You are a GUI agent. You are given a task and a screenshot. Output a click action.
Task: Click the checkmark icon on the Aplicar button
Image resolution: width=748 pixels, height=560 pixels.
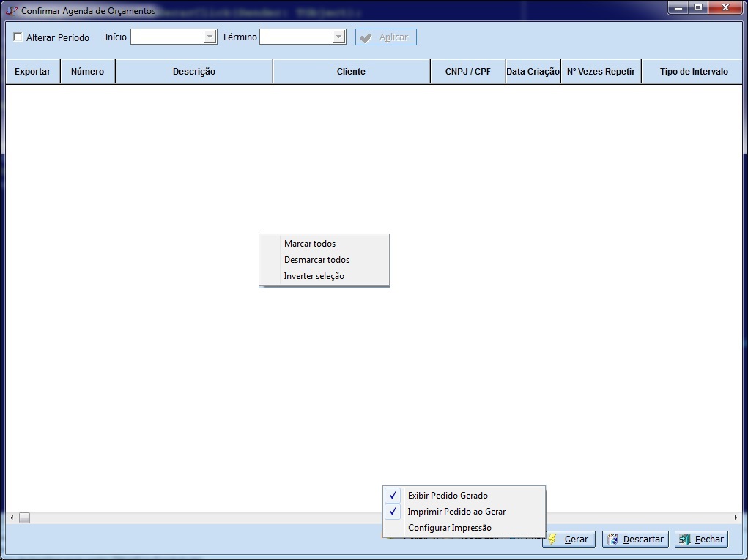click(x=366, y=37)
